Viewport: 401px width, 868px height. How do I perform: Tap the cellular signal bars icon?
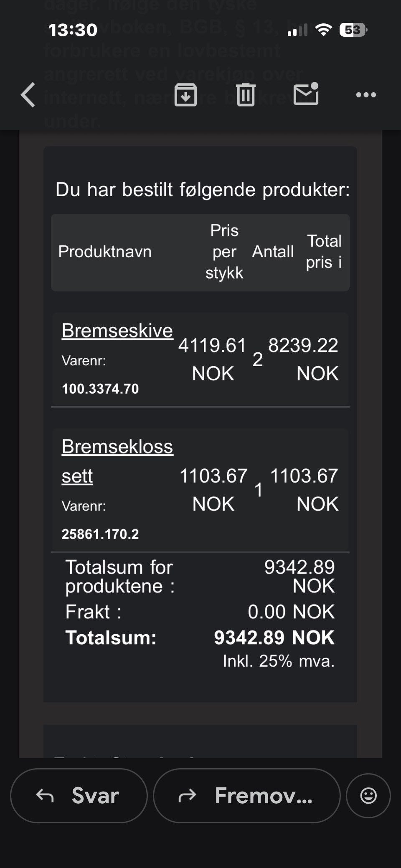pos(297,30)
